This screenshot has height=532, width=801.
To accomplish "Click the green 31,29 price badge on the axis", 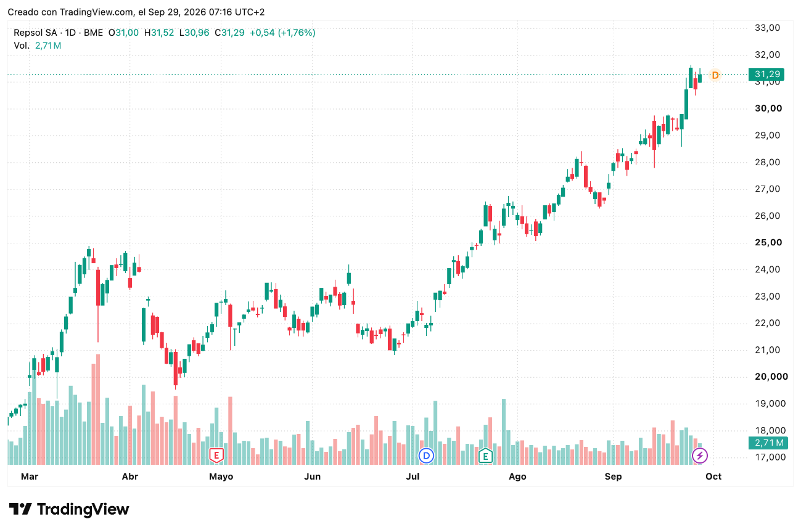I will click(766, 75).
